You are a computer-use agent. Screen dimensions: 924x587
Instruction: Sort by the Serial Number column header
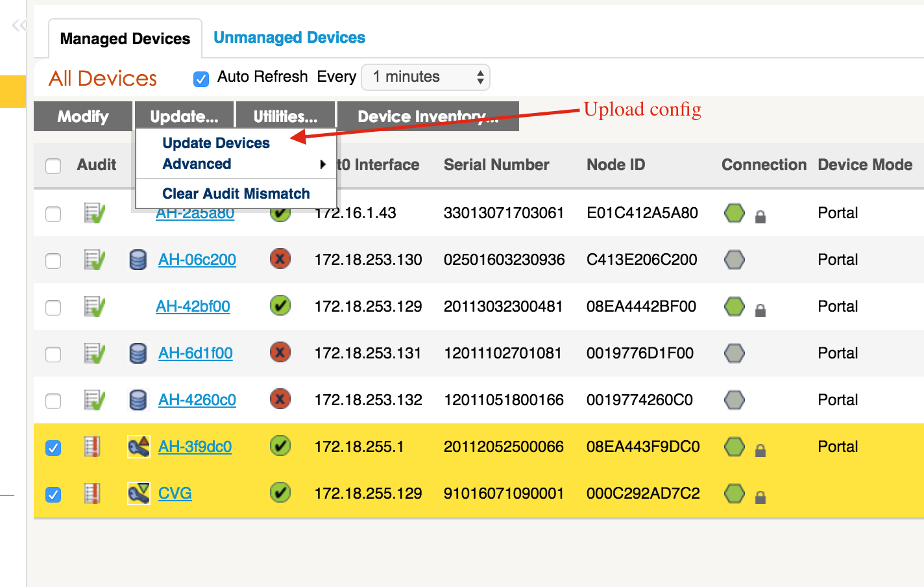(x=496, y=165)
